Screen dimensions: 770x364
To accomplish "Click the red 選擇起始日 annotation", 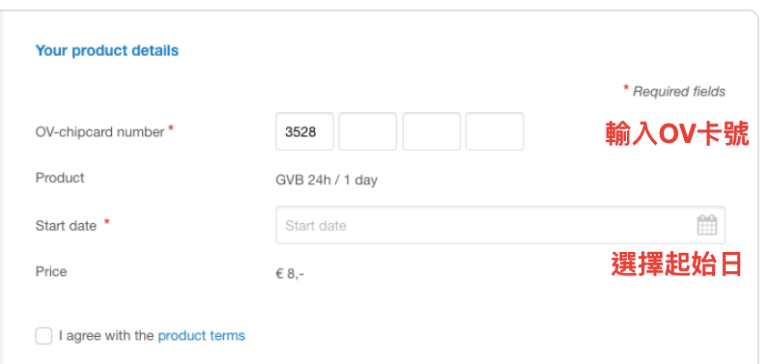I will [676, 264].
